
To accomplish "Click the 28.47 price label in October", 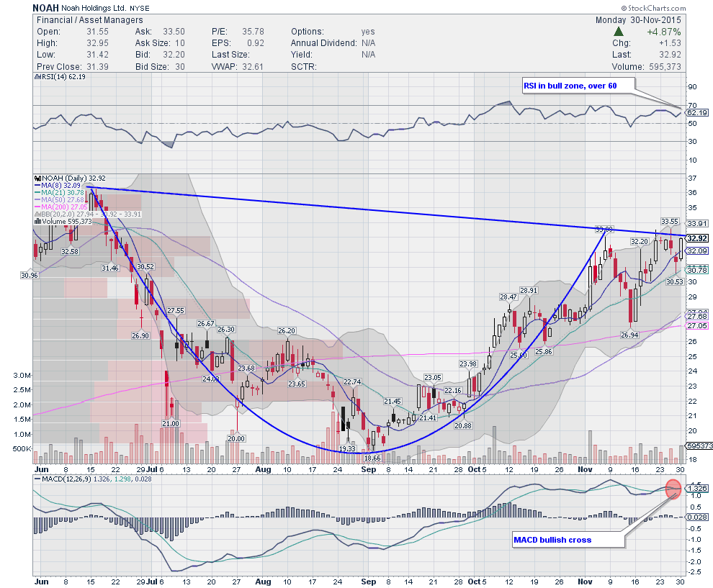I will coord(508,297).
